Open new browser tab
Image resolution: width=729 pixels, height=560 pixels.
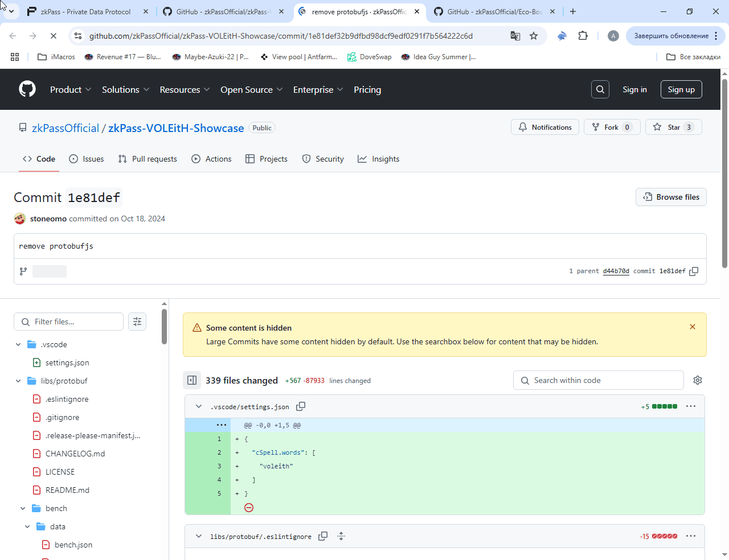click(x=573, y=11)
